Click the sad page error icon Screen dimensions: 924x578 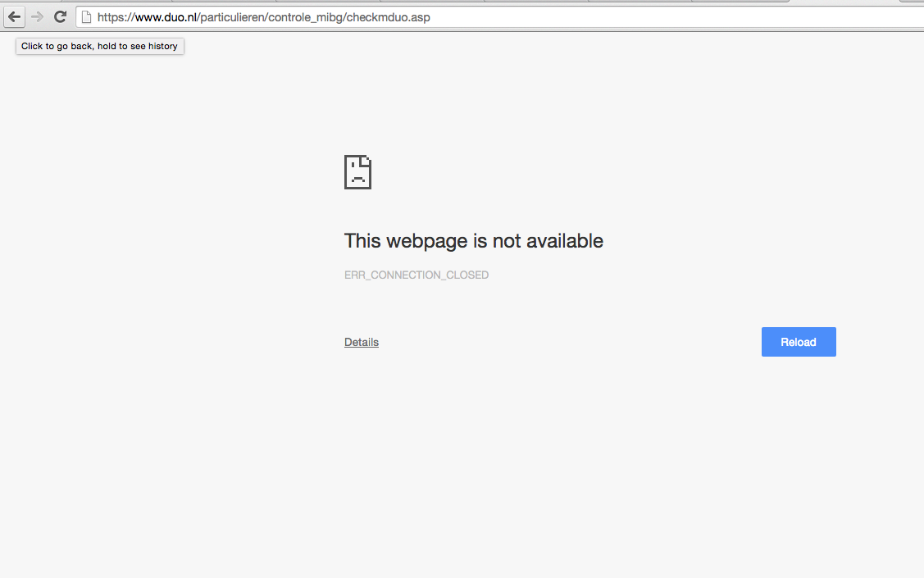click(357, 172)
